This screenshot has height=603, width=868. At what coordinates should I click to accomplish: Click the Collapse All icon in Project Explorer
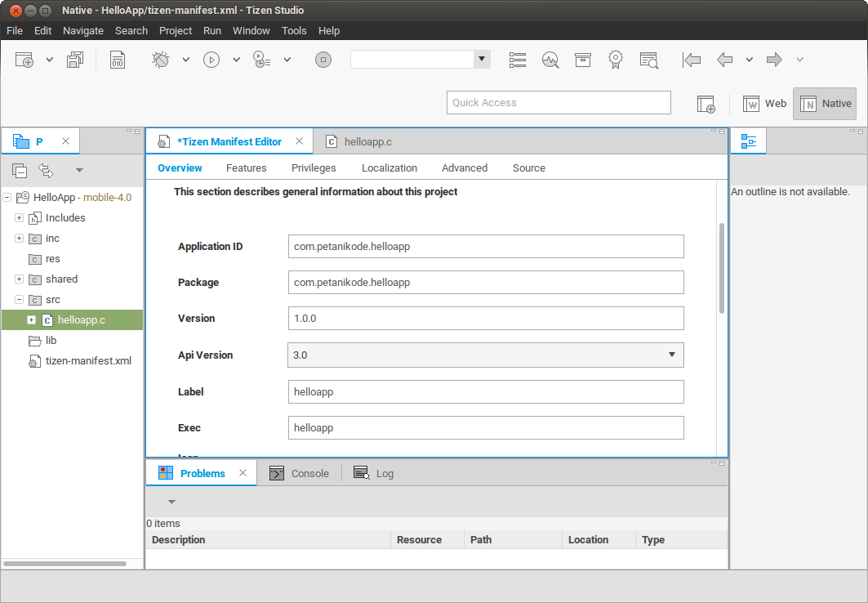20,170
